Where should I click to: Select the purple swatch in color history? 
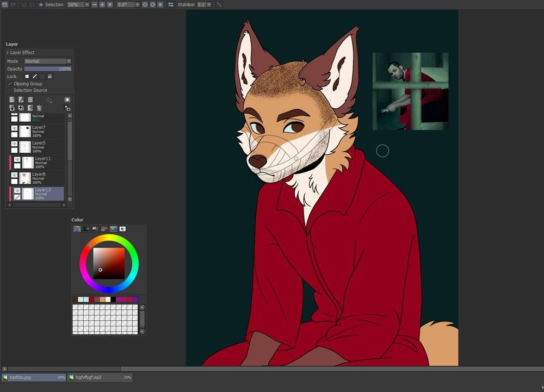[x=135, y=299]
